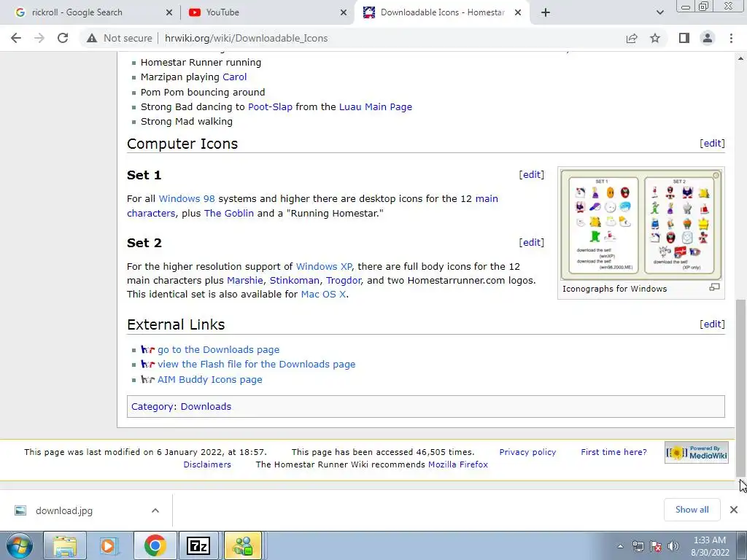
Task: Close the YouTube tab
Action: [344, 13]
